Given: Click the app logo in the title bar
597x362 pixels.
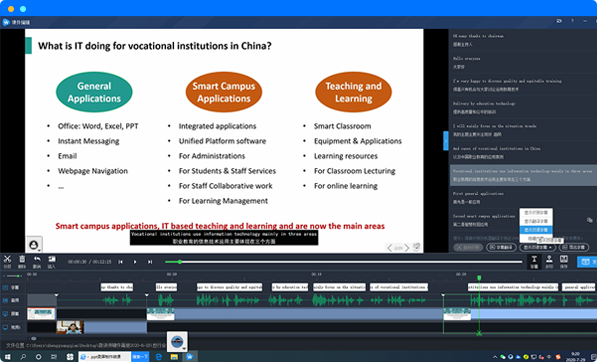Looking at the screenshot, I should tap(6, 22).
